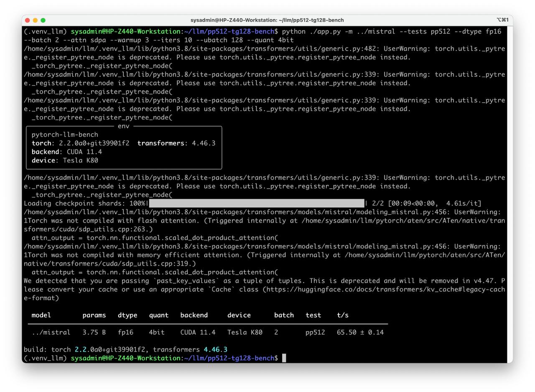Image resolution: width=535 pixels, height=392 pixels.
Task: Select the 'fp16' cell in results row
Action: (125, 332)
